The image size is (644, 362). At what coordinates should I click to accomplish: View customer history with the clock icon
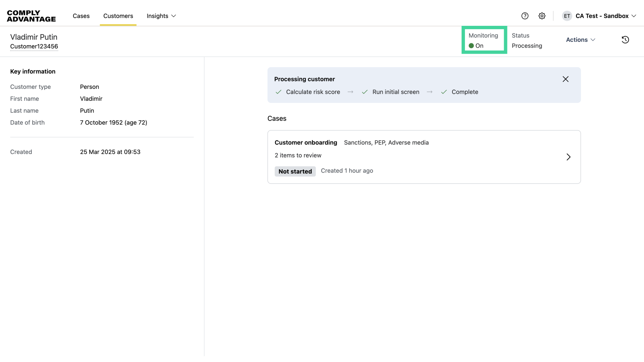click(625, 40)
